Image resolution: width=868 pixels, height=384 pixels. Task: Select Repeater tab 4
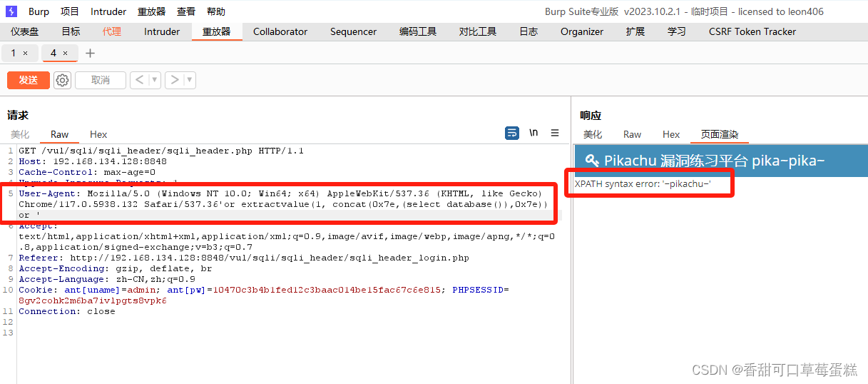point(53,54)
